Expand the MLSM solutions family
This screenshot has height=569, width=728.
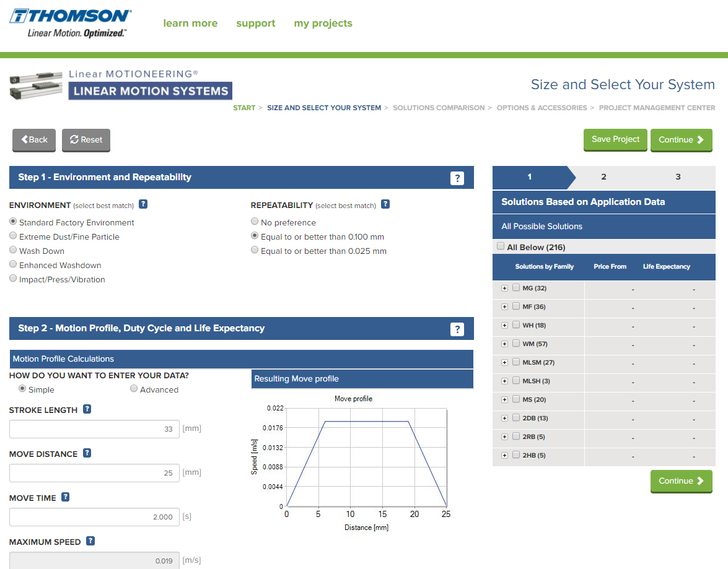[504, 362]
